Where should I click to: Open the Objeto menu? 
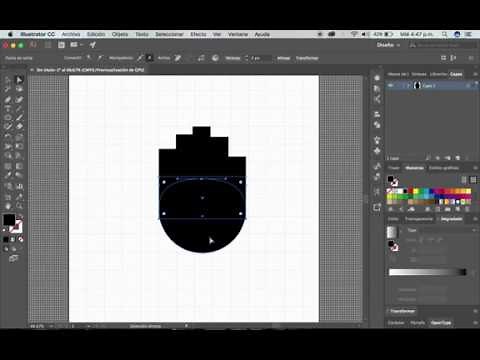(120, 34)
